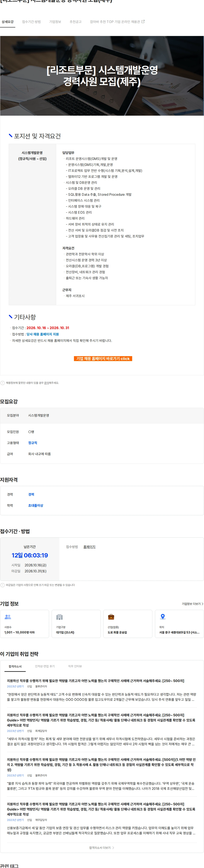
Task: Open the 기업정보 tab
Action: [x=55, y=22]
